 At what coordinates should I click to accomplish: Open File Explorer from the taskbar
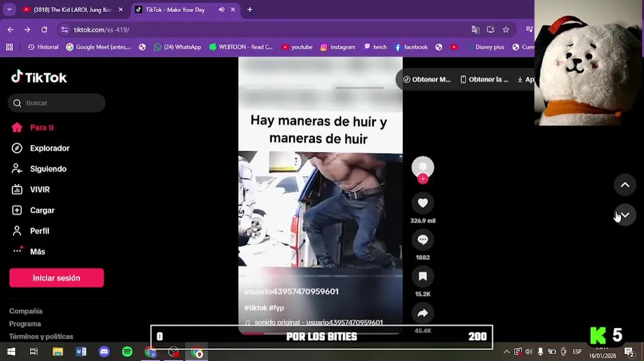point(58,352)
